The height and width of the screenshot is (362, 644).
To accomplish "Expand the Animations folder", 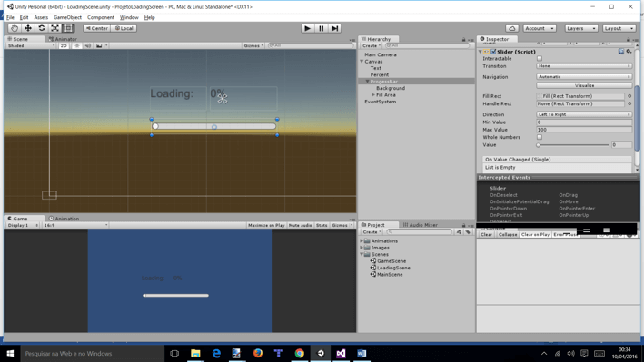I will 362,241.
